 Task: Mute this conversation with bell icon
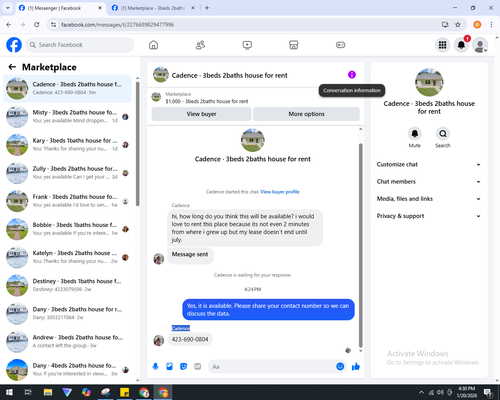click(x=415, y=134)
